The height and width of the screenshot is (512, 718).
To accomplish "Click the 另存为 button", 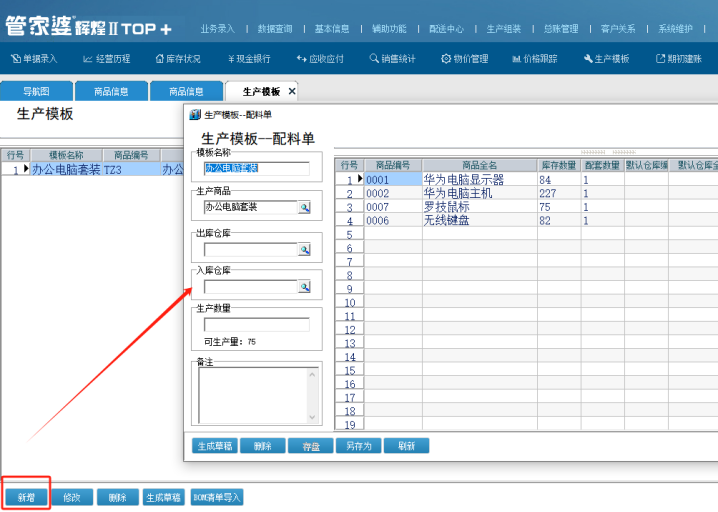I will coord(359,446).
